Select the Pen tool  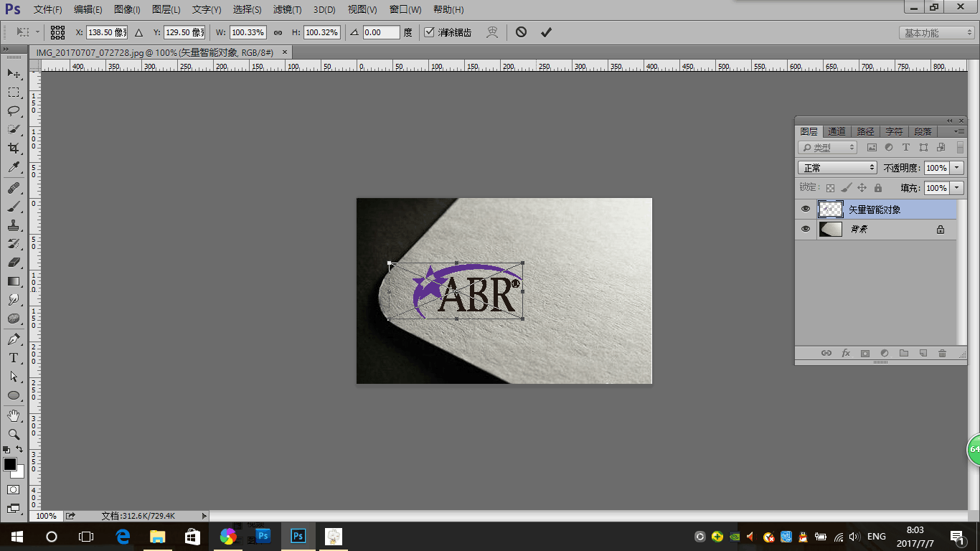(14, 339)
